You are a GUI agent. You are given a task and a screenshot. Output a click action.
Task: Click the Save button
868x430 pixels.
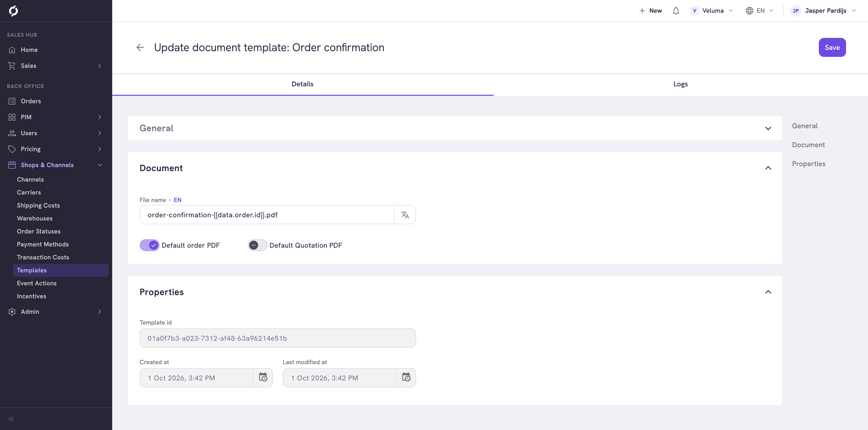pyautogui.click(x=832, y=47)
